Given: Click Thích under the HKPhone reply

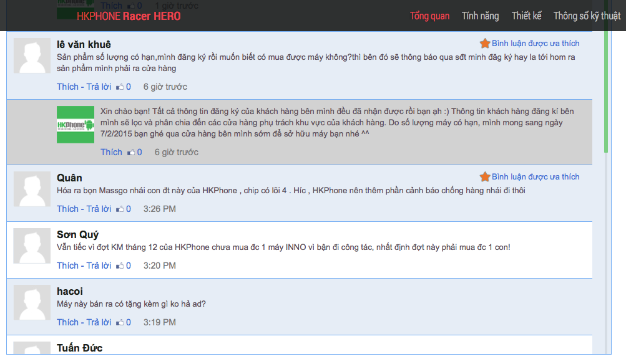Looking at the screenshot, I should 111,152.
